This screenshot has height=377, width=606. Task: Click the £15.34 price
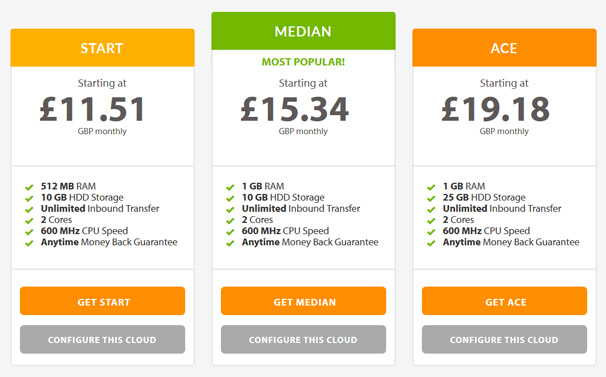pyautogui.click(x=294, y=109)
